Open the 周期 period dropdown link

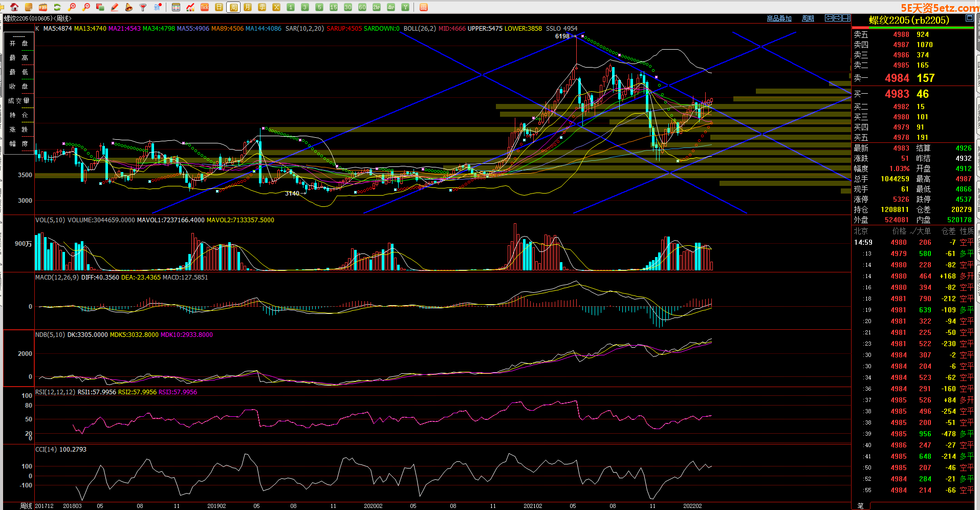pos(808,18)
